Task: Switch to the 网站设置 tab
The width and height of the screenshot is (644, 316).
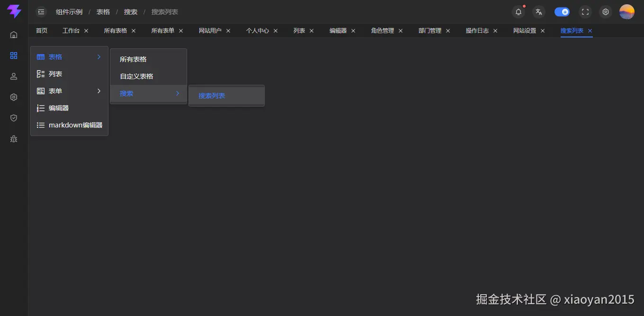Action: (525, 31)
